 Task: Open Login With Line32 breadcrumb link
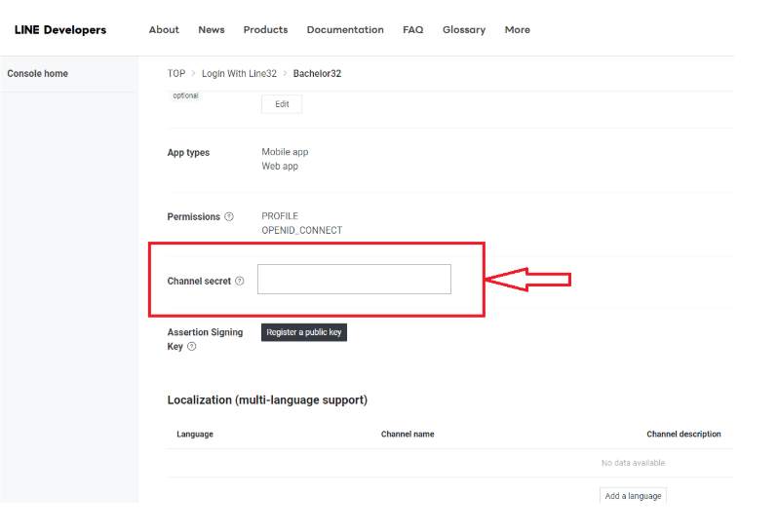click(238, 74)
